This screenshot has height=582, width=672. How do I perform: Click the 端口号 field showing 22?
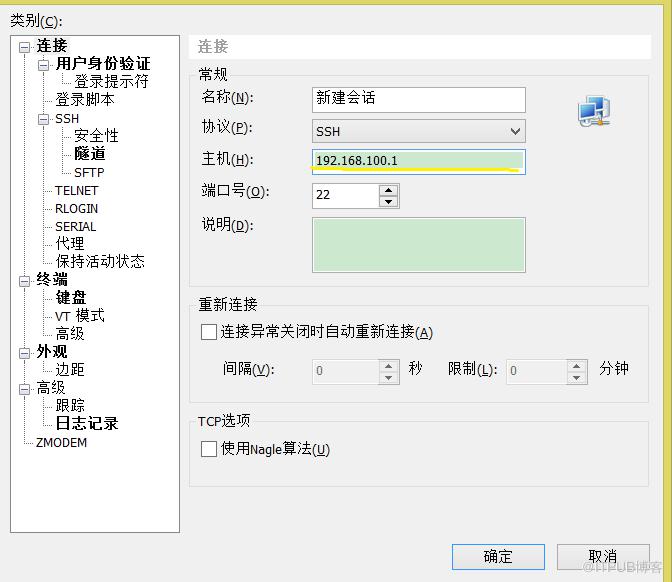pyautogui.click(x=346, y=196)
